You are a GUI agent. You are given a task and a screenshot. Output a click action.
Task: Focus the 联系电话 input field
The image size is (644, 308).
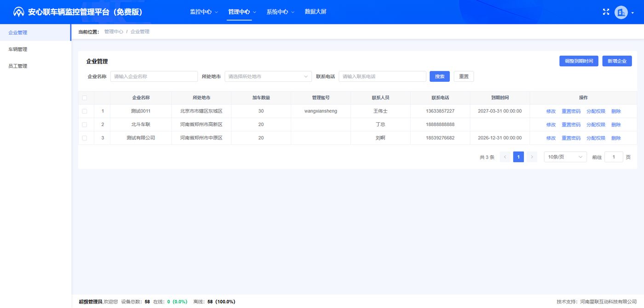pyautogui.click(x=382, y=76)
